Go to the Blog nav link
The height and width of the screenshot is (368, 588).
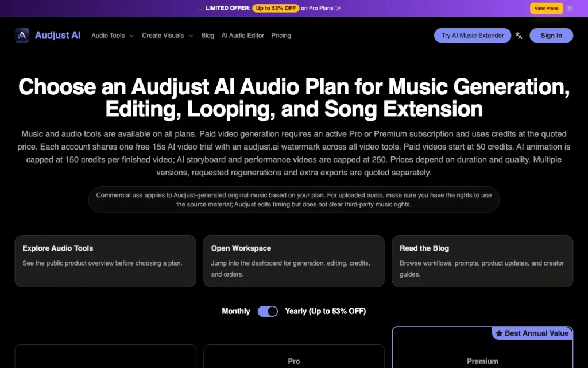207,35
